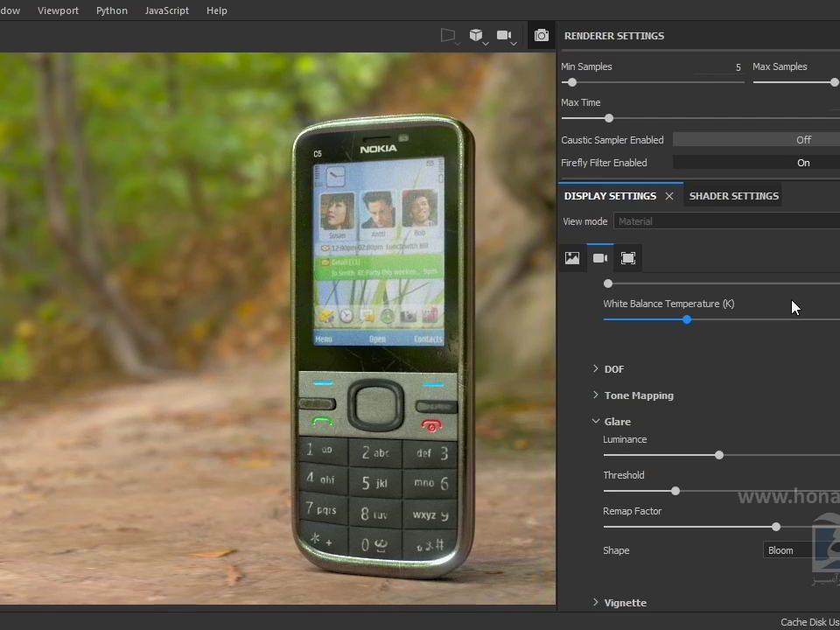Click the video camera icon in viewport toolbar

(504, 35)
